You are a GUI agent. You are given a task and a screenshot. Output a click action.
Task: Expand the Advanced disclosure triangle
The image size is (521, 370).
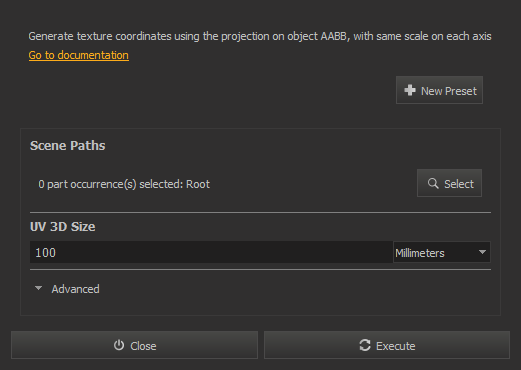click(x=39, y=288)
